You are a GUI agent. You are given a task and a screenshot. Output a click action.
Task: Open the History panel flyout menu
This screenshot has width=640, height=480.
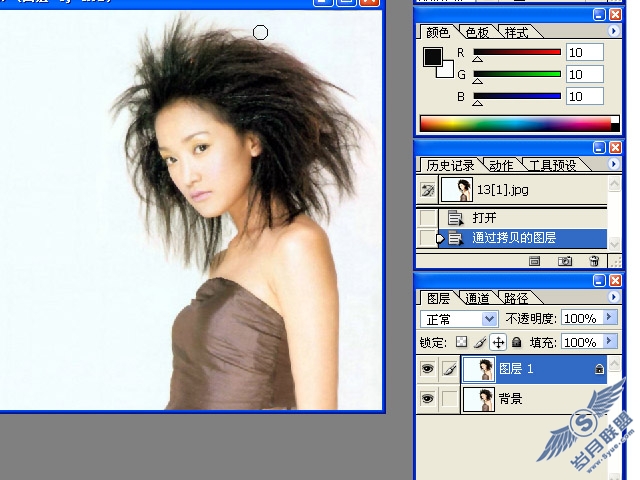pyautogui.click(x=613, y=164)
